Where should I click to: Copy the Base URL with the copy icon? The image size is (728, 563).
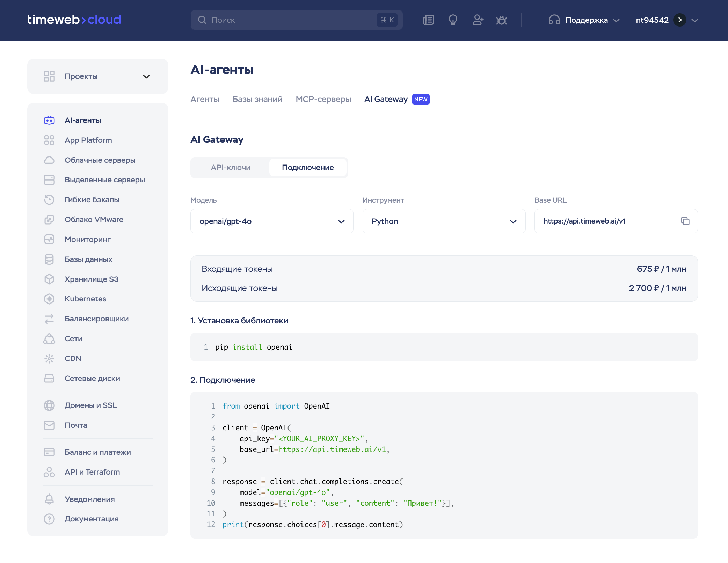click(685, 221)
